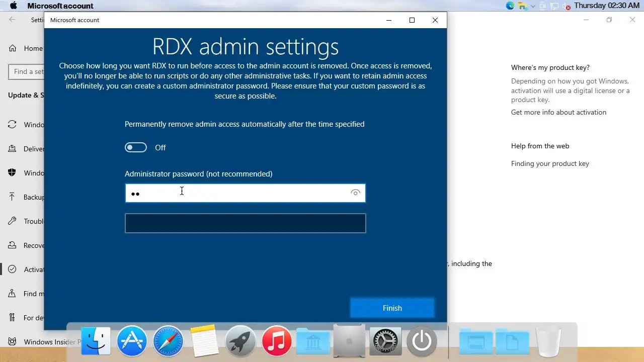Click the Activation checkmark sidebar icon

12,269
